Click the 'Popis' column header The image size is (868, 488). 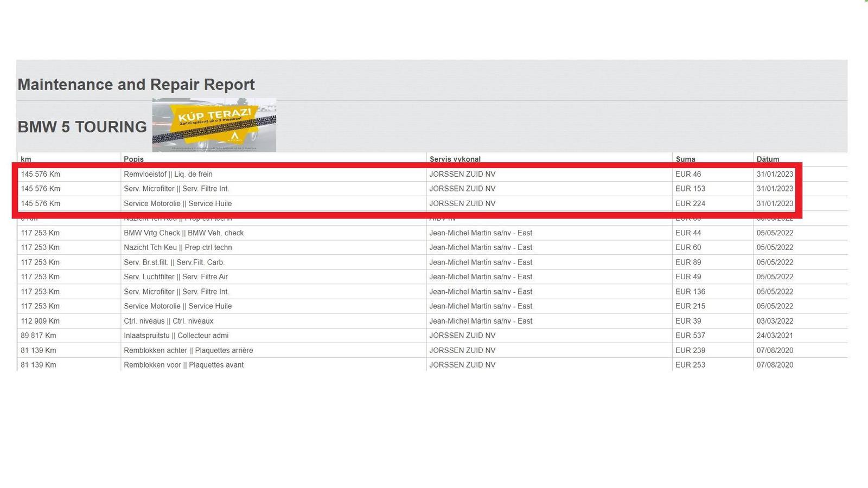(133, 159)
